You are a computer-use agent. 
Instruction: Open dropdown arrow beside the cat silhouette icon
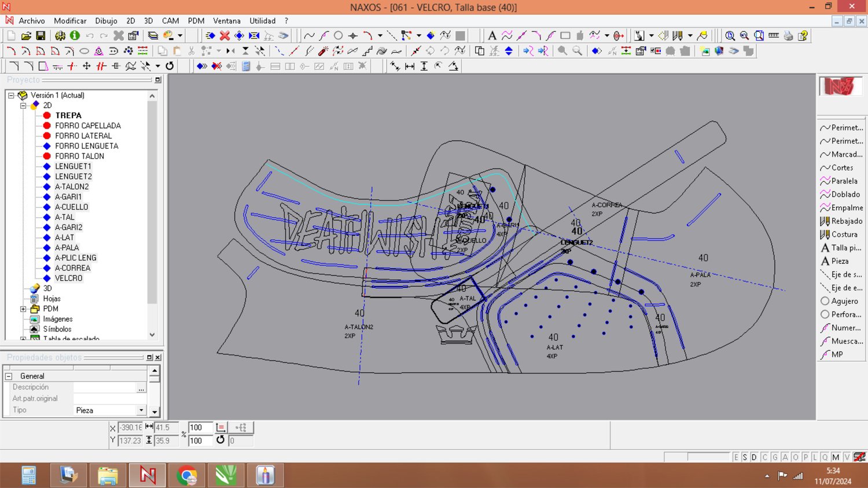[x=651, y=36]
